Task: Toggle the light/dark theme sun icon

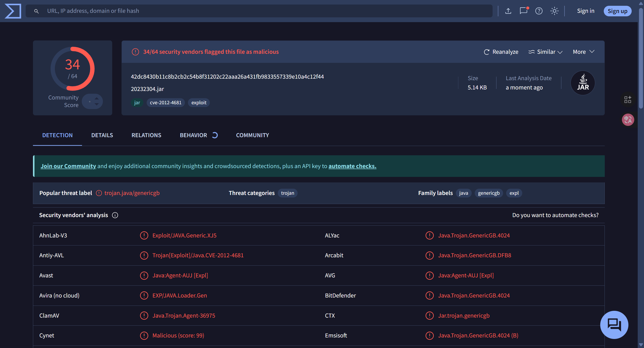Action: pyautogui.click(x=554, y=11)
